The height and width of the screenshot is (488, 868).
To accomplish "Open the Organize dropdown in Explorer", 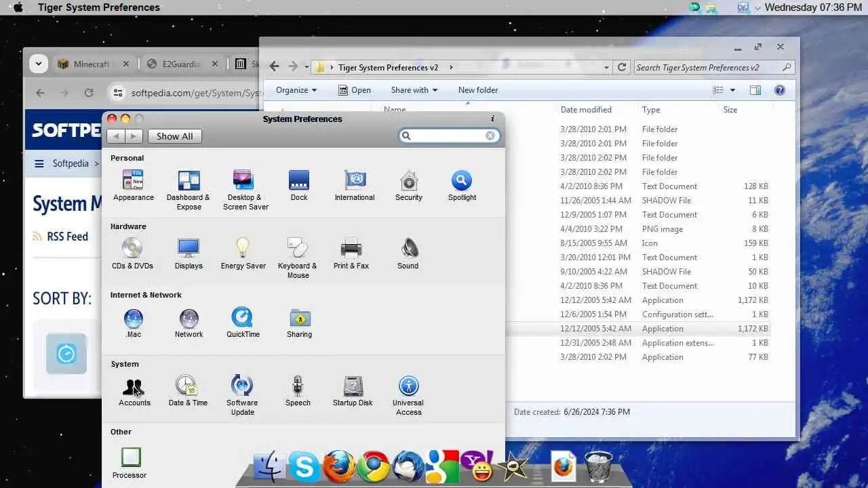I will 296,90.
